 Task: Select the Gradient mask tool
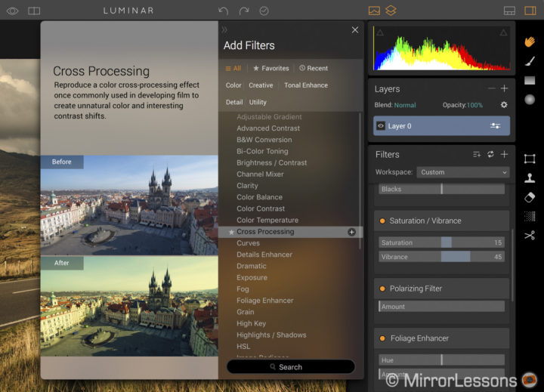[x=530, y=81]
